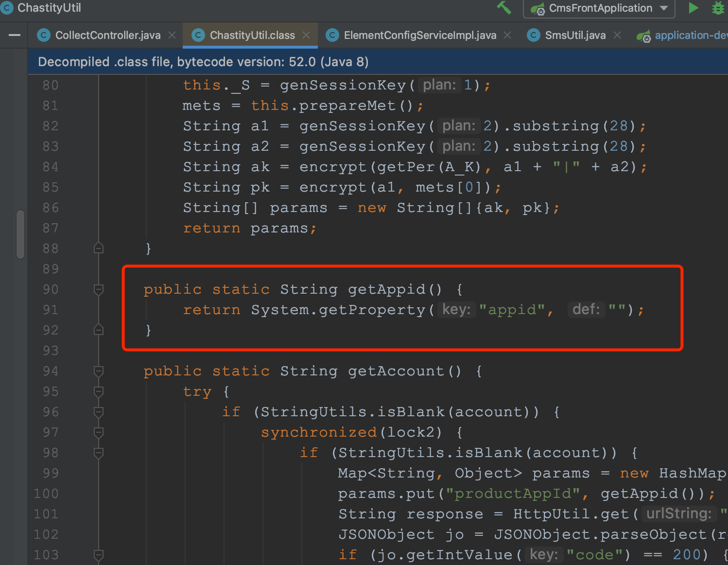This screenshot has height=565, width=728.
Task: Click the Build project hammer icon
Action: [504, 8]
